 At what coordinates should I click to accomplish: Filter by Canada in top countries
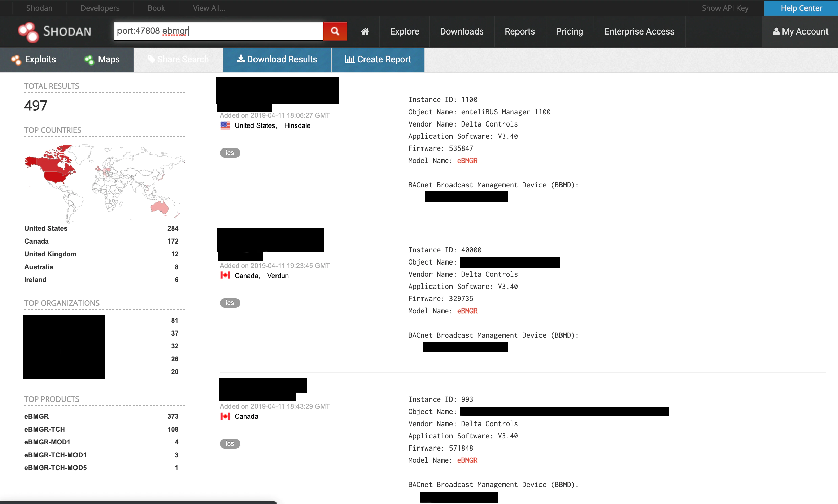tap(36, 241)
